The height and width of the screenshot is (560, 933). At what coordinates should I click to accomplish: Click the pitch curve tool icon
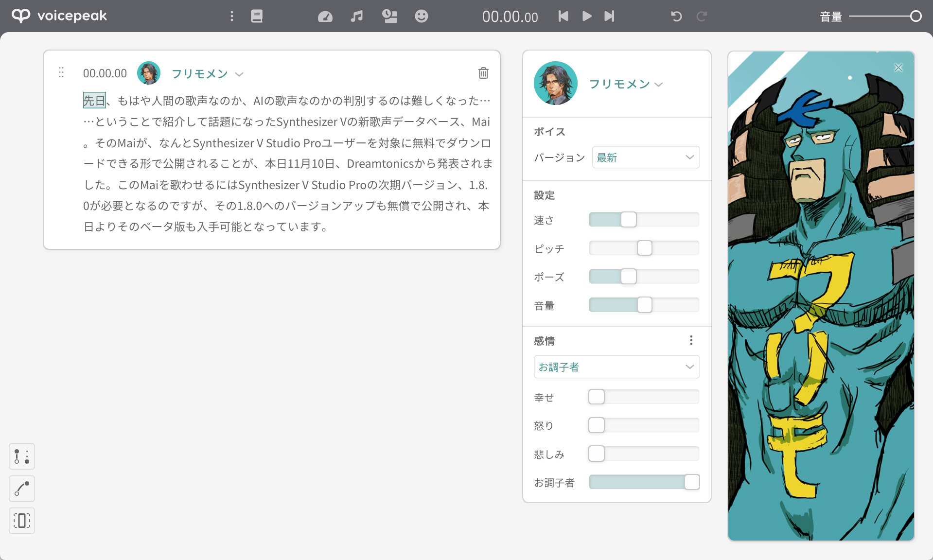coord(22,489)
